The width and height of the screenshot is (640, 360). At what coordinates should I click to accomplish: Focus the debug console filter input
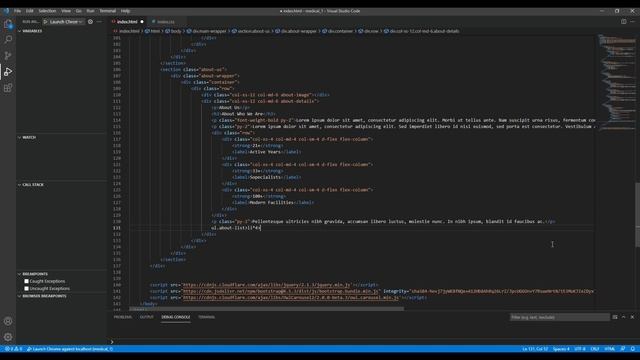coord(560,317)
